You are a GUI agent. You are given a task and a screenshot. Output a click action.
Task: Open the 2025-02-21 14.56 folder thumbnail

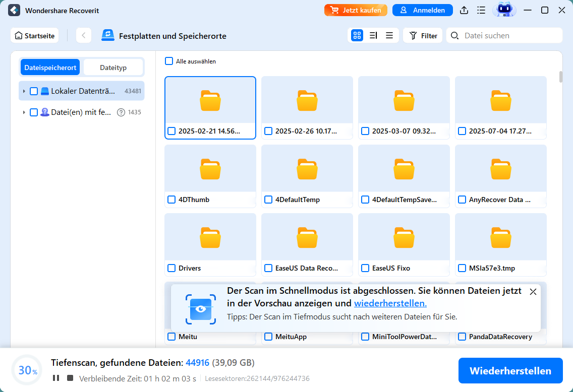(x=210, y=100)
